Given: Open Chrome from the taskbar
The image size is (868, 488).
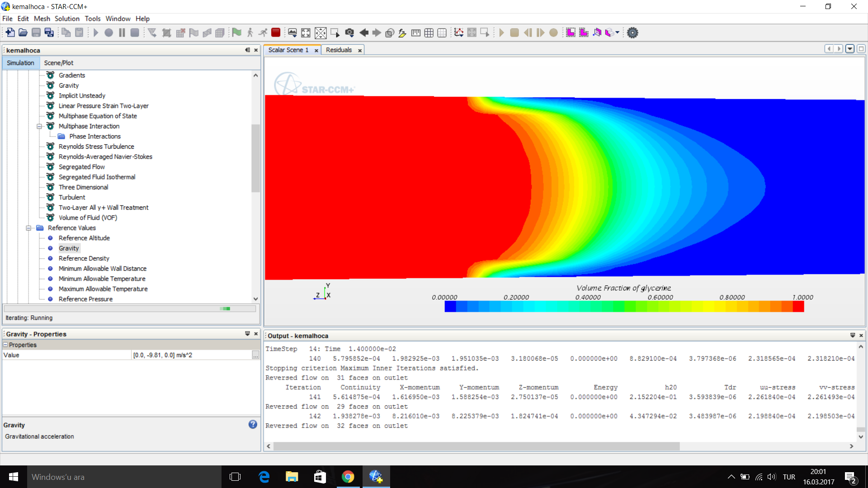Looking at the screenshot, I should [x=348, y=477].
